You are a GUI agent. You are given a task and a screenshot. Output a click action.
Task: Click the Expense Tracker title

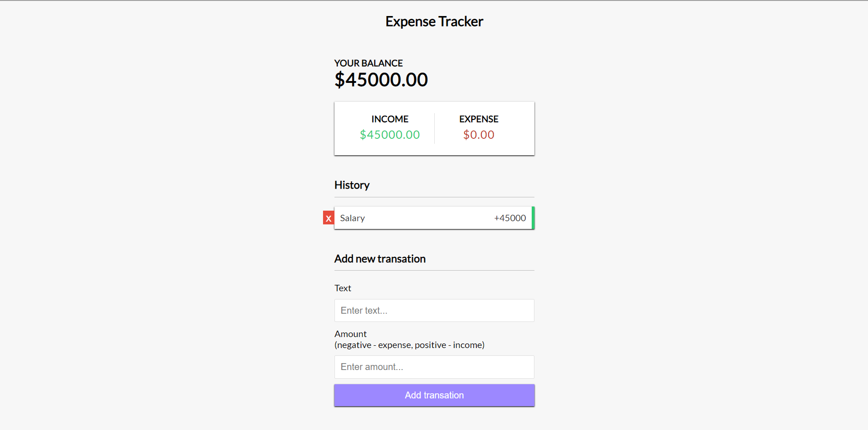434,22
